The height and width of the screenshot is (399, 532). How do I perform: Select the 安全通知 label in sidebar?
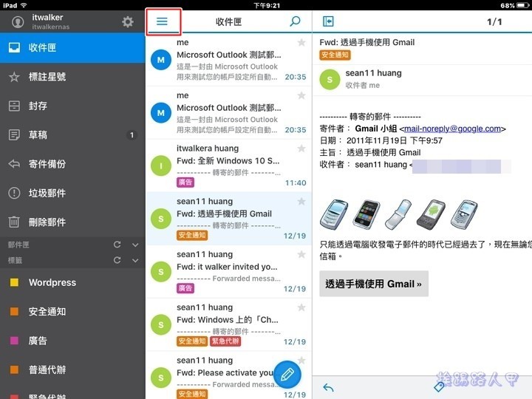click(x=72, y=312)
